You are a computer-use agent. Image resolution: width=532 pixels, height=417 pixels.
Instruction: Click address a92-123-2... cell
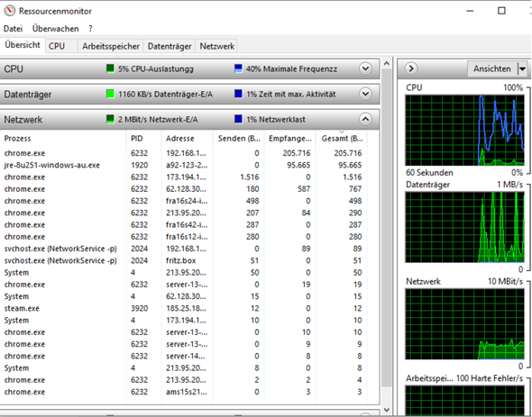[x=187, y=165]
